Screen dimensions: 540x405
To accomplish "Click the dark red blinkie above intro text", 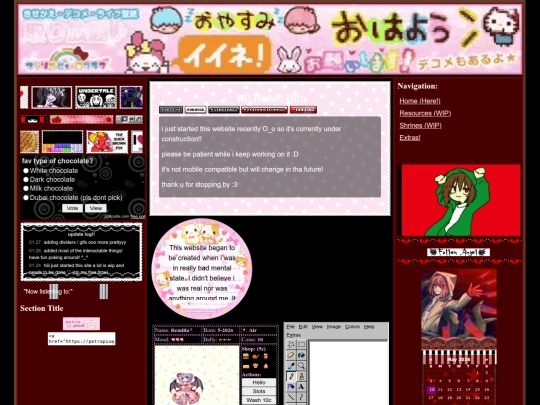I will click(264, 110).
